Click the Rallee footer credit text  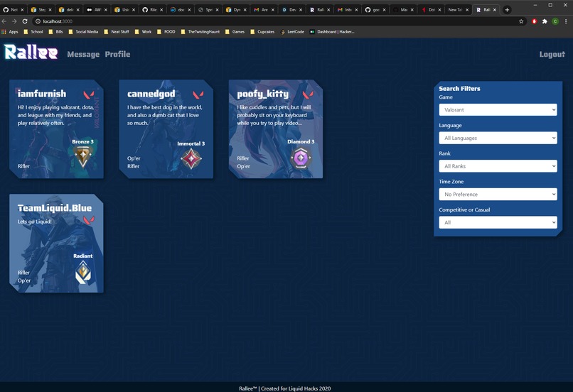click(x=284, y=388)
